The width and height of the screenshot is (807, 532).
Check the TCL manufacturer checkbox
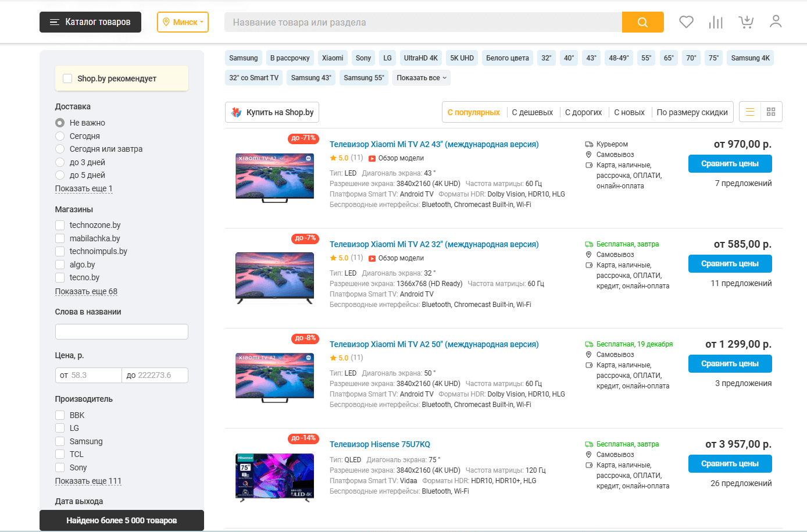point(60,454)
